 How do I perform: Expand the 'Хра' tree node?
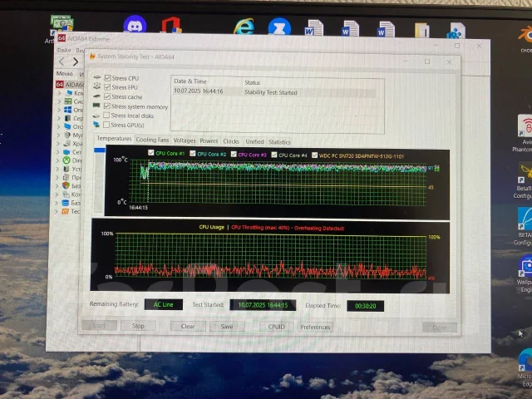point(58,144)
